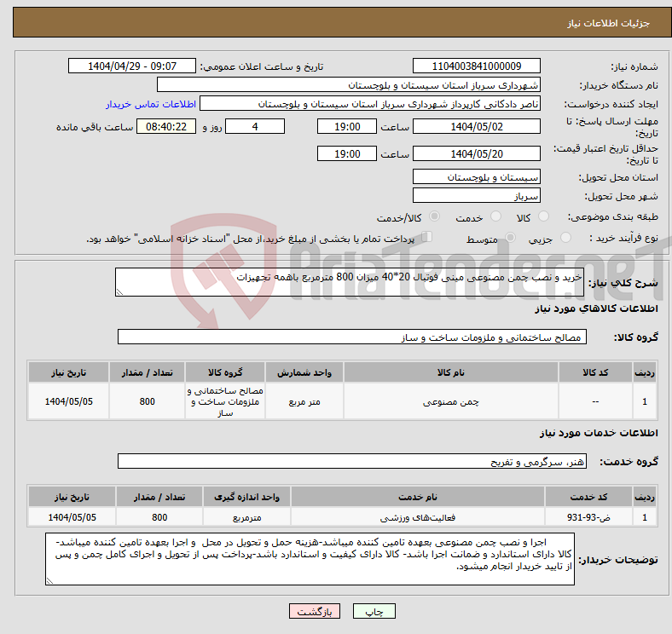
Task: Click the goods row quantity 800 cell
Action: click(x=147, y=401)
